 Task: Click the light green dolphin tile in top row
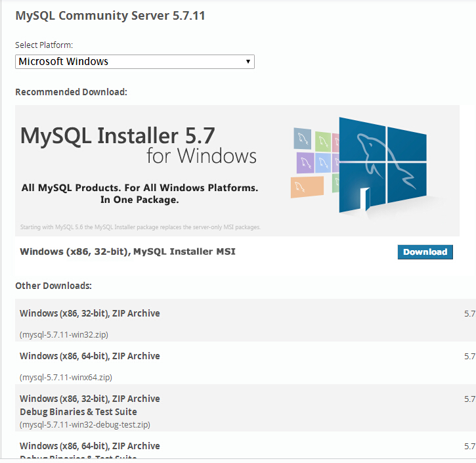322,141
